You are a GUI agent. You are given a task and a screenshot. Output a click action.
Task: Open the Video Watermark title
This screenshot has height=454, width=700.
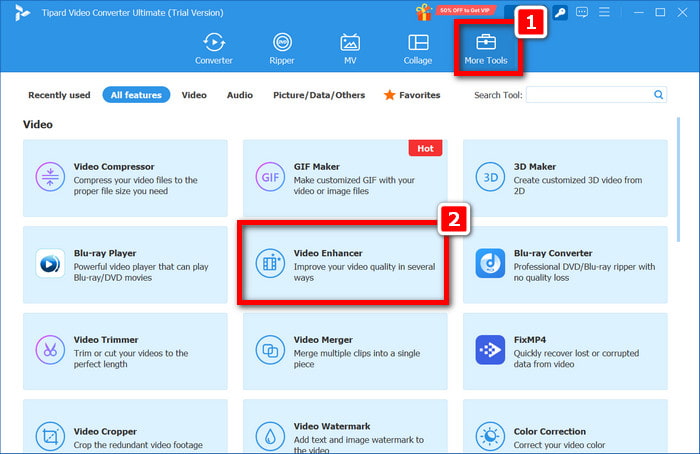(x=332, y=426)
